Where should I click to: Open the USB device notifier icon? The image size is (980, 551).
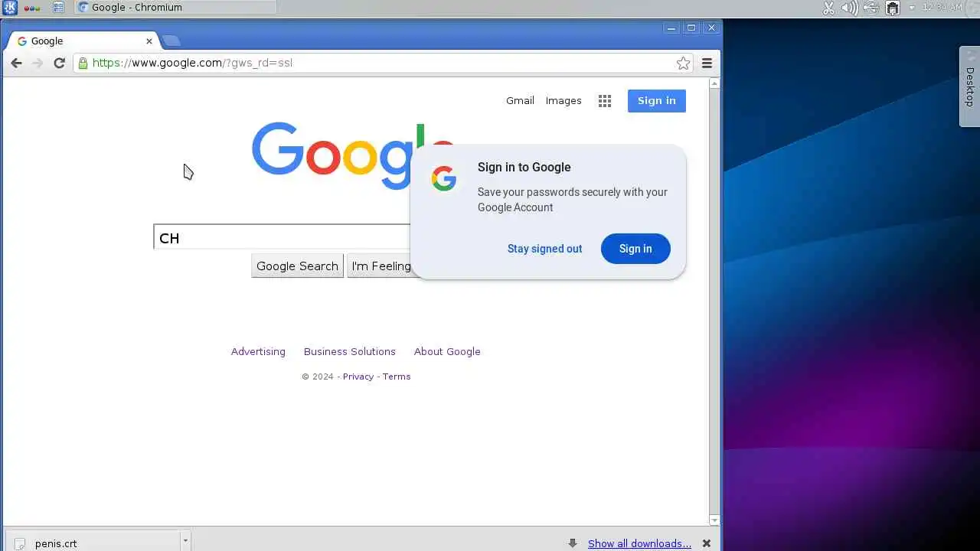pos(871,8)
